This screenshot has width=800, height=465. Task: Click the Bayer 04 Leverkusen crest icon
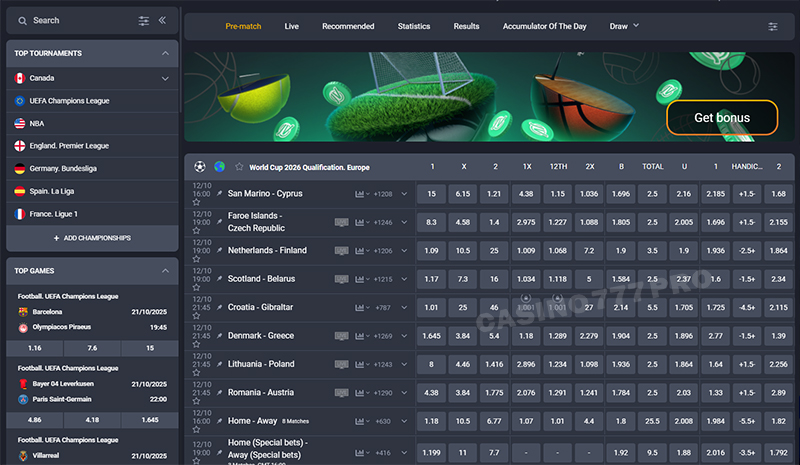(x=23, y=384)
